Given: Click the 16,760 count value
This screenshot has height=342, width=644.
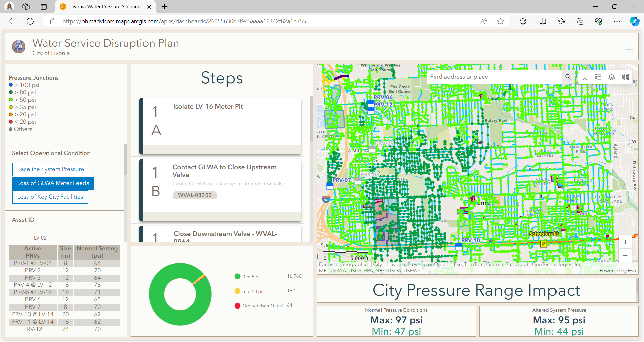Looking at the screenshot, I should click(x=294, y=276).
